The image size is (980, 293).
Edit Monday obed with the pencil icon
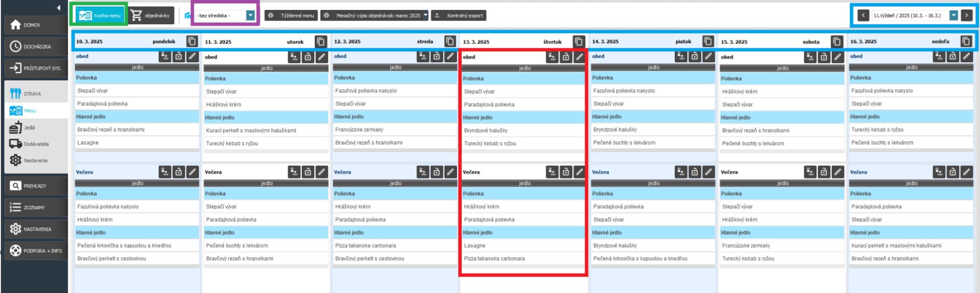pyautogui.click(x=192, y=56)
